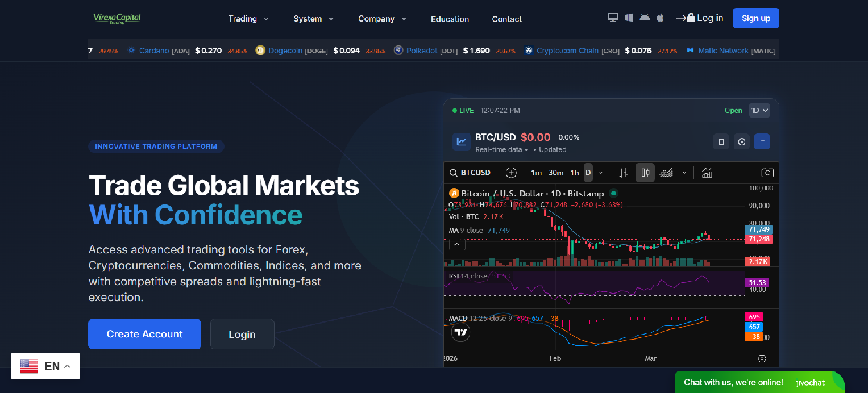Select the Bars chart style icon

[624, 173]
